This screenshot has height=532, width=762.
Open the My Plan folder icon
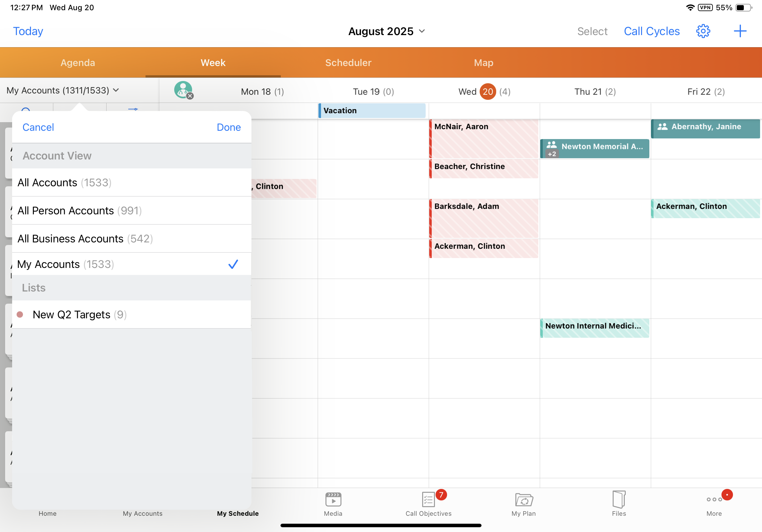523,500
